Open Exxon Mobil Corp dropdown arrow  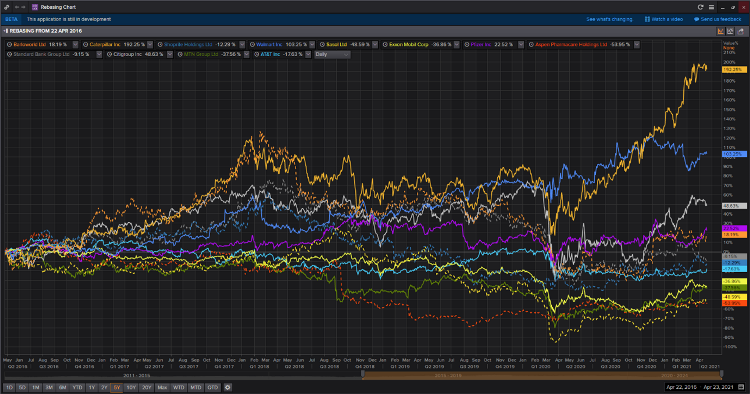(x=457, y=44)
